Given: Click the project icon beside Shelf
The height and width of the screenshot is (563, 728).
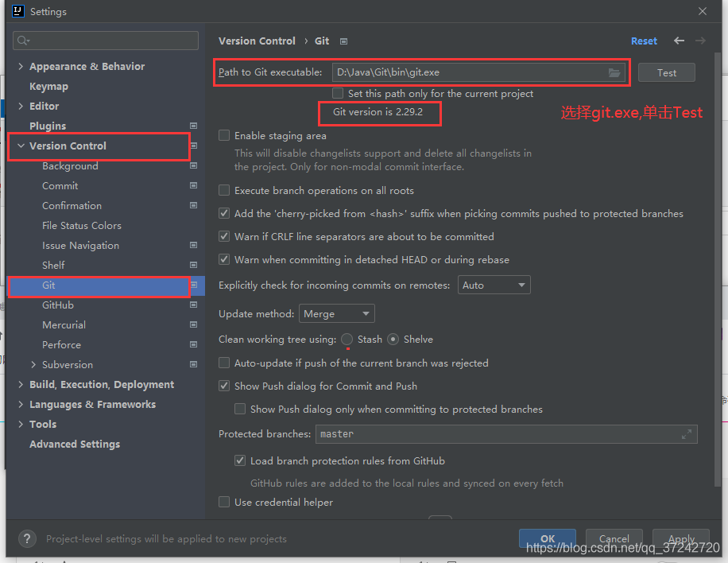Looking at the screenshot, I should pyautogui.click(x=194, y=265).
